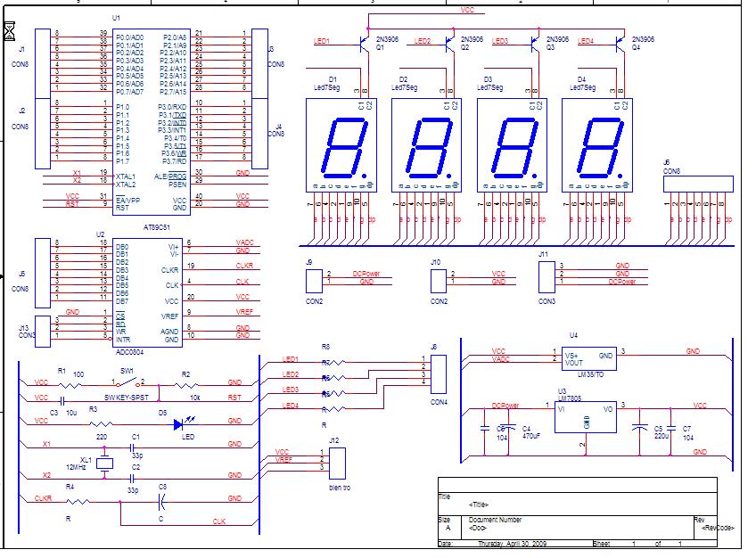The image size is (756, 558).
Task: Select the SW1 key switch symbol
Action: tap(128, 383)
